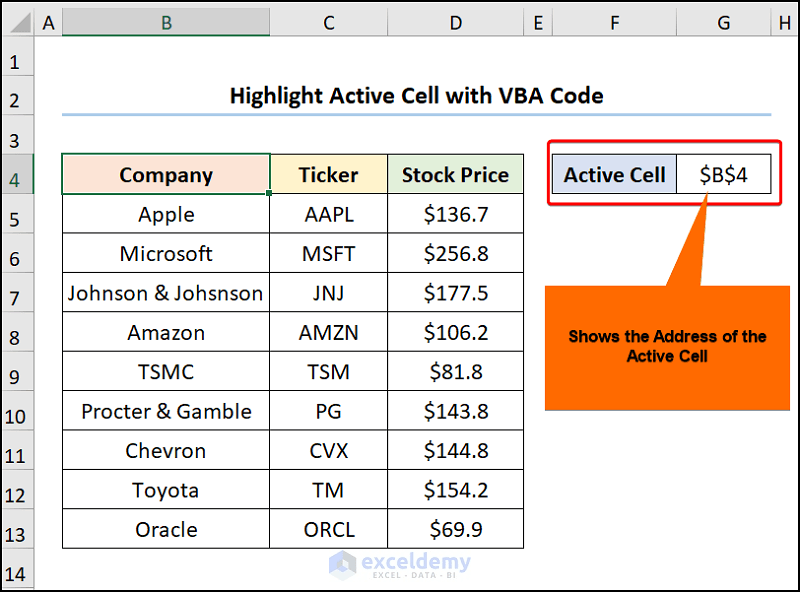Click the cell containing Apple
This screenshot has height=592, width=800.
coord(165,213)
